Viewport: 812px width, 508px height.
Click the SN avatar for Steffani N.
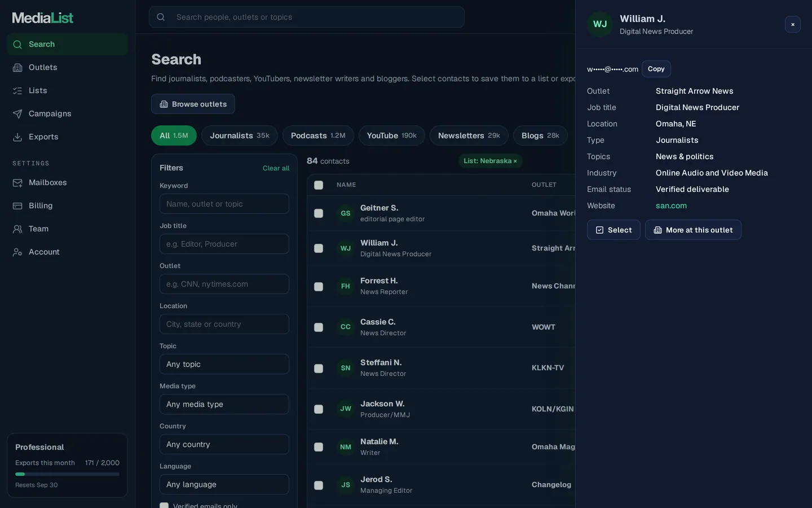point(346,368)
